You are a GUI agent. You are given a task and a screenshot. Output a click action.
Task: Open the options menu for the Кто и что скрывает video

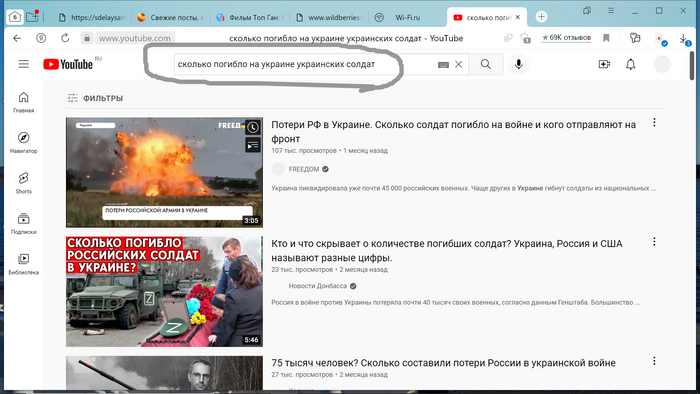654,241
